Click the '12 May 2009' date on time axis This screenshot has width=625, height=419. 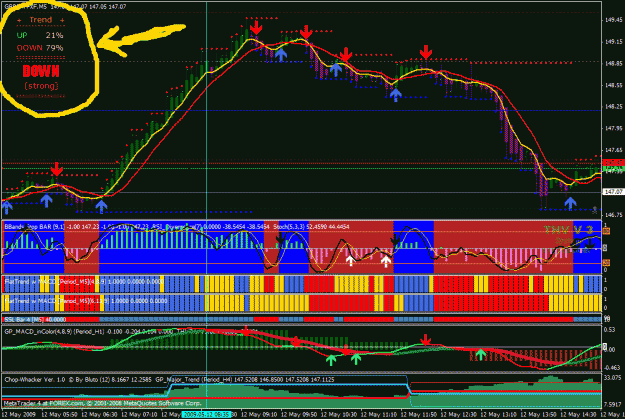[19, 415]
